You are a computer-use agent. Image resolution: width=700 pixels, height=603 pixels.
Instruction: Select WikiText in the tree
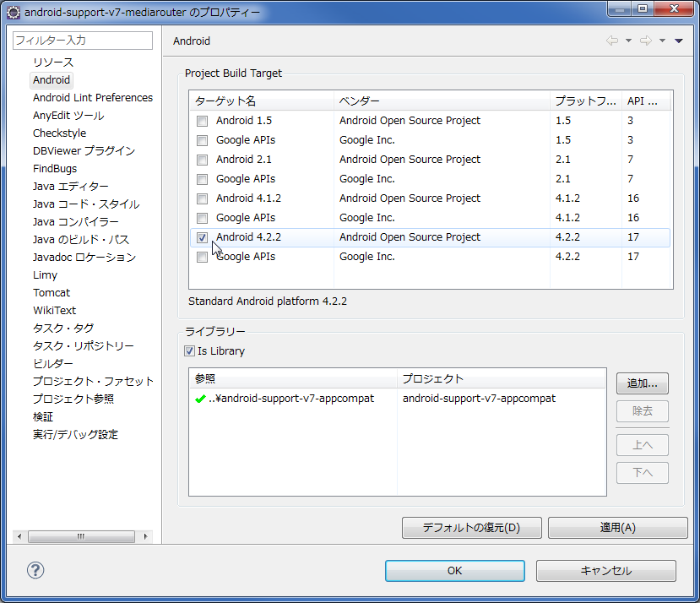tap(55, 311)
